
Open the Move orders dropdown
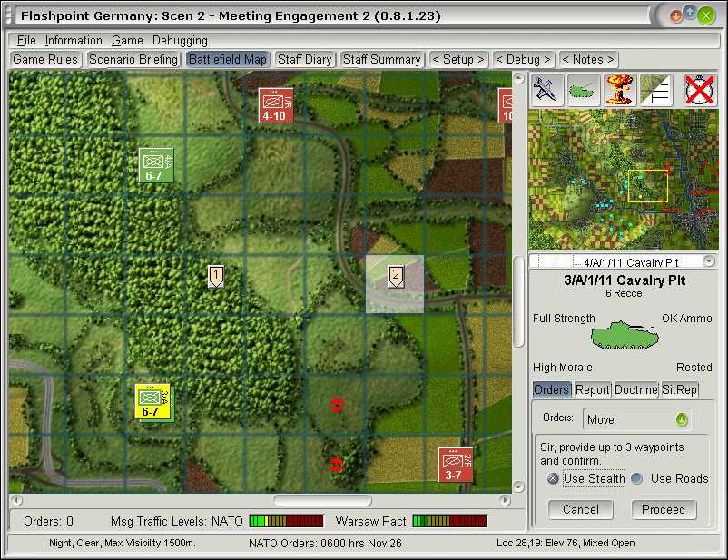(x=636, y=419)
